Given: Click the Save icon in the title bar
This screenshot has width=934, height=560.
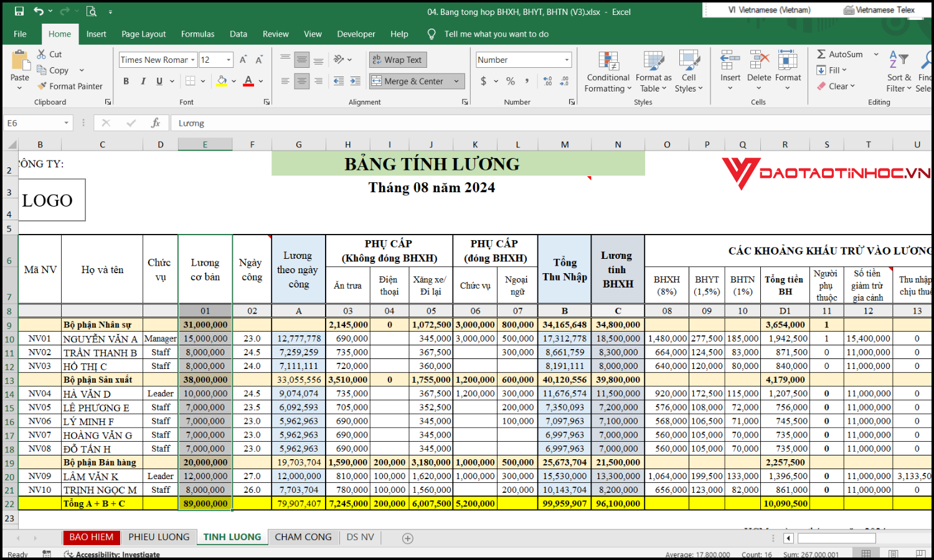Looking at the screenshot, I should 19,11.
